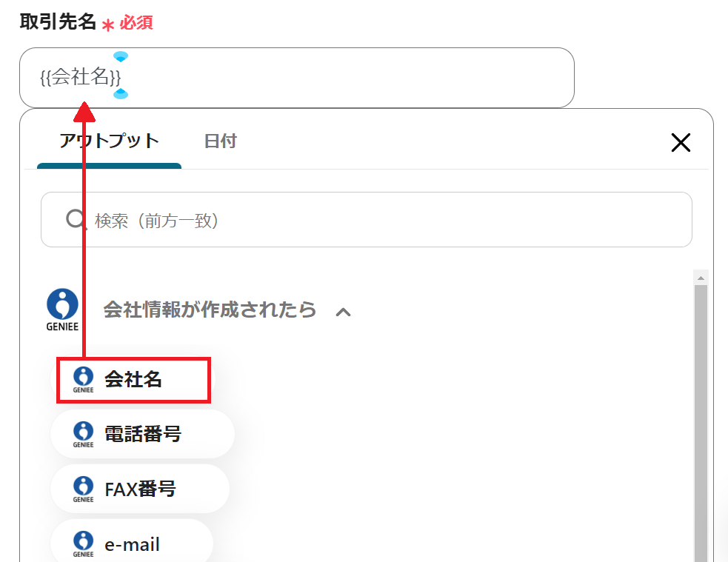The width and height of the screenshot is (728, 562).
Task: Insert the e-mail output value
Action: tap(132, 545)
